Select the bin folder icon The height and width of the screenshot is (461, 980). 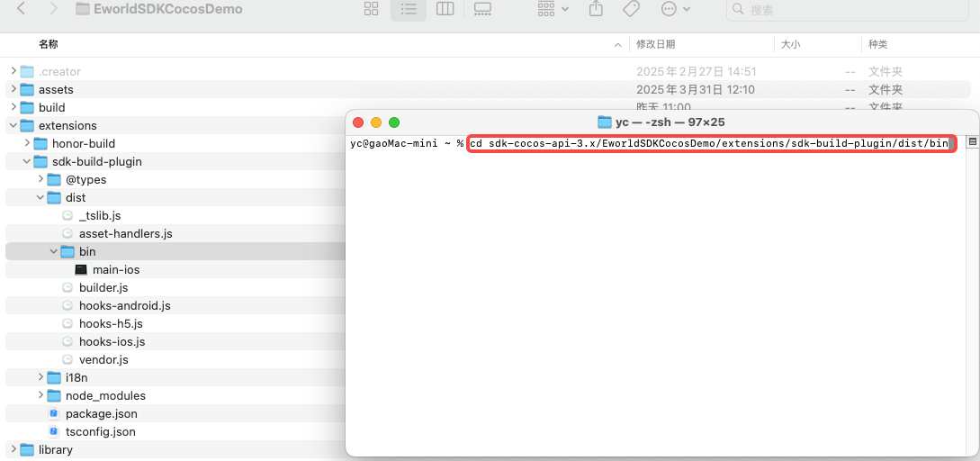point(67,251)
